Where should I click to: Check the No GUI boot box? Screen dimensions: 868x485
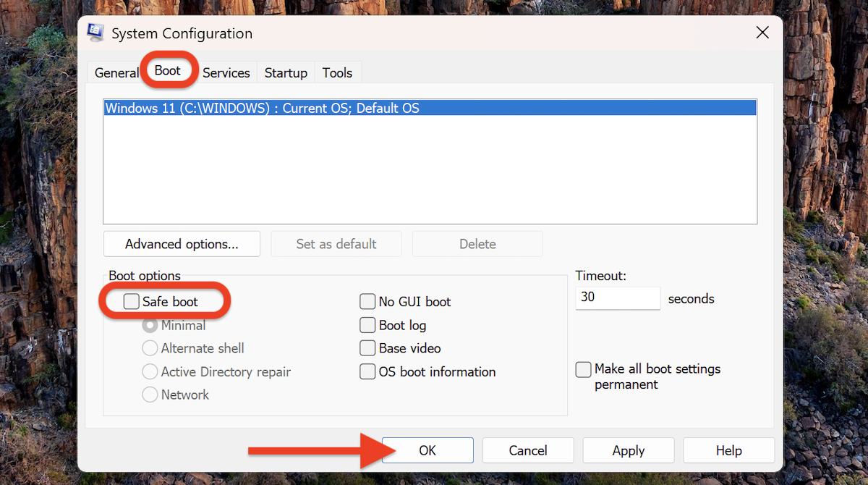click(x=367, y=302)
